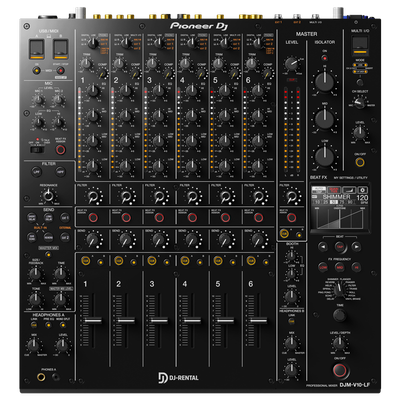Click the ISOLATOR LOW knob

[324, 156]
